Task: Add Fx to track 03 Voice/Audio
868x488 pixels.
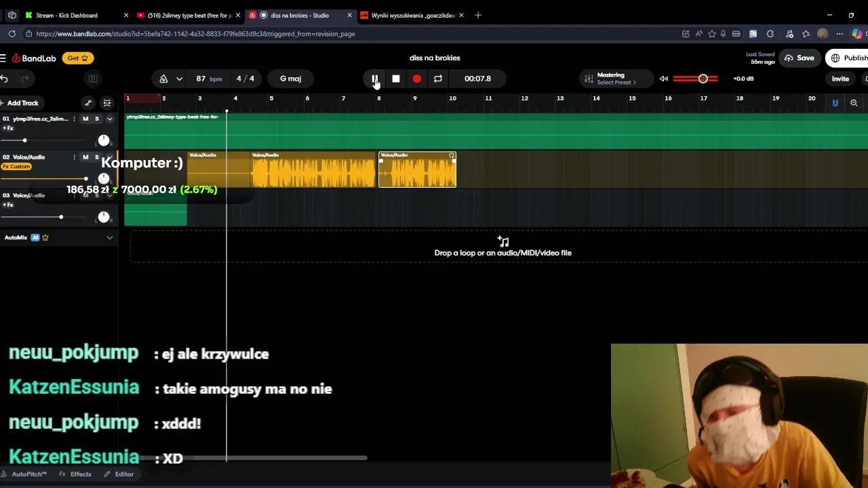Action: pyautogui.click(x=8, y=205)
